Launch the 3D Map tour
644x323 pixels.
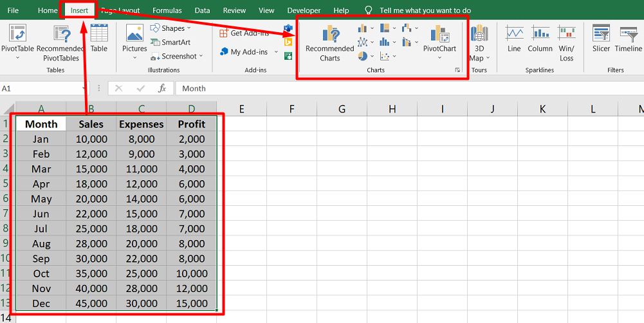[479, 42]
